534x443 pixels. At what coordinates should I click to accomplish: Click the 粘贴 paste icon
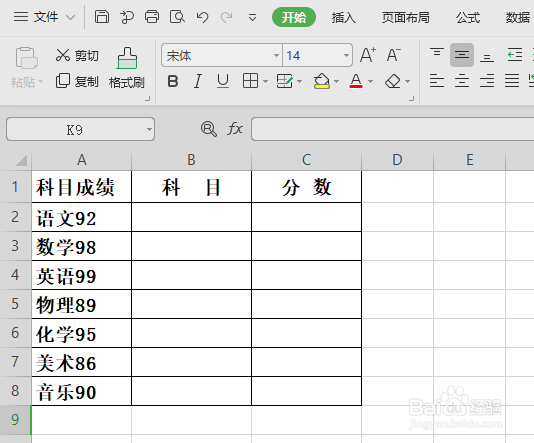pyautogui.click(x=26, y=58)
